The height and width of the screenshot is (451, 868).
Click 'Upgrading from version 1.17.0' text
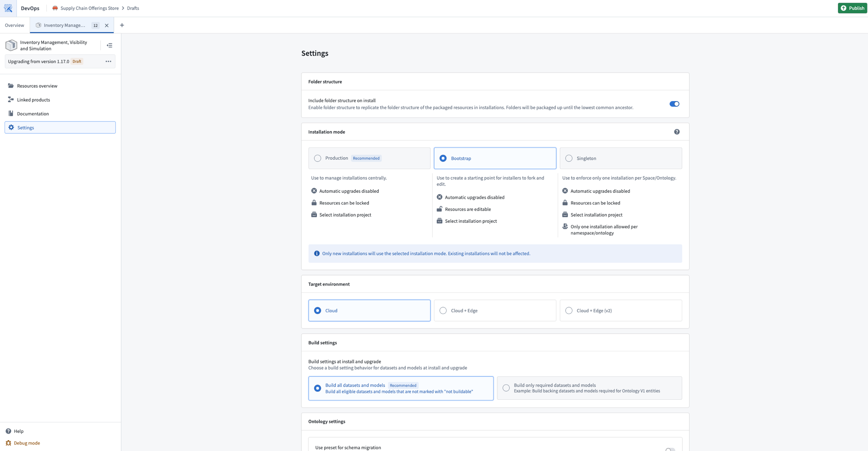[x=39, y=62]
